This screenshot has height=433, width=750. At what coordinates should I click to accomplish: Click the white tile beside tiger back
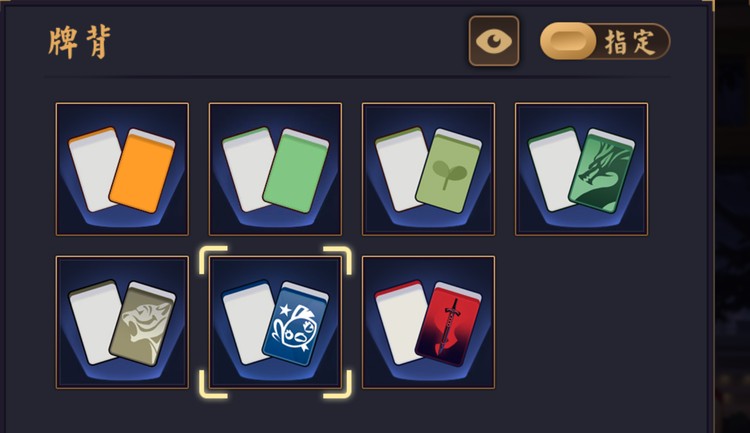94,322
